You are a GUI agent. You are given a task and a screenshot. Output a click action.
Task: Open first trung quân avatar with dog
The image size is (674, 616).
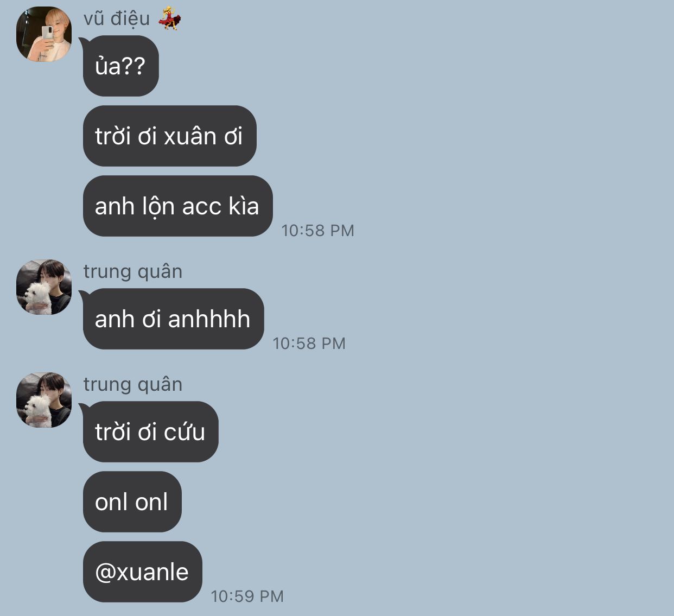click(44, 287)
